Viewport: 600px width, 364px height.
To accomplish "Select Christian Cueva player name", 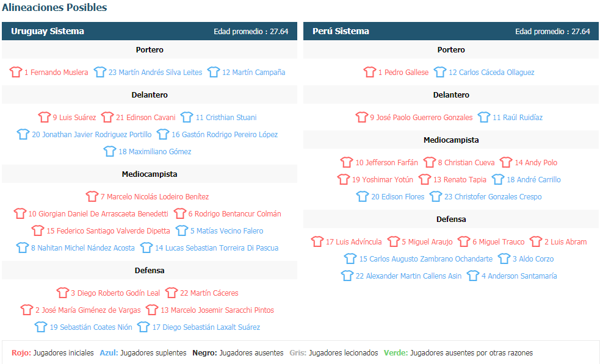I will click(466, 163).
